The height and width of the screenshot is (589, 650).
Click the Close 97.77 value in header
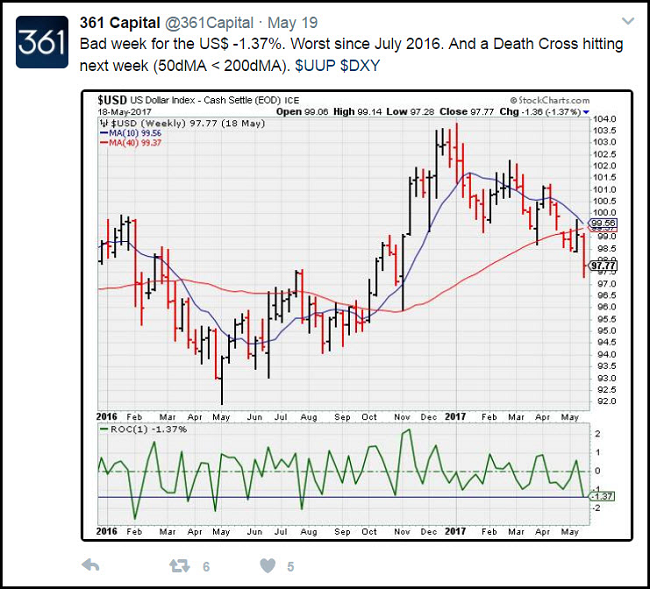[467, 112]
